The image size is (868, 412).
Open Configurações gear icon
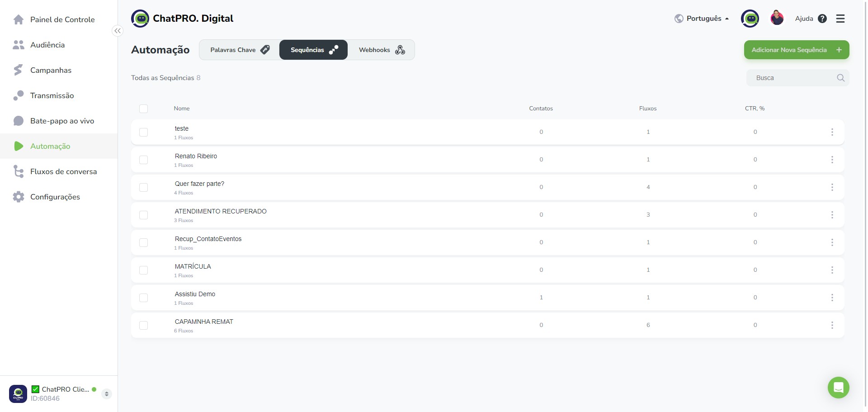(19, 197)
